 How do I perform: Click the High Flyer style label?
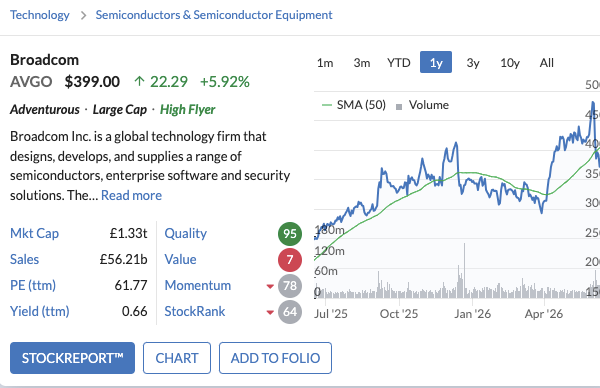188,109
